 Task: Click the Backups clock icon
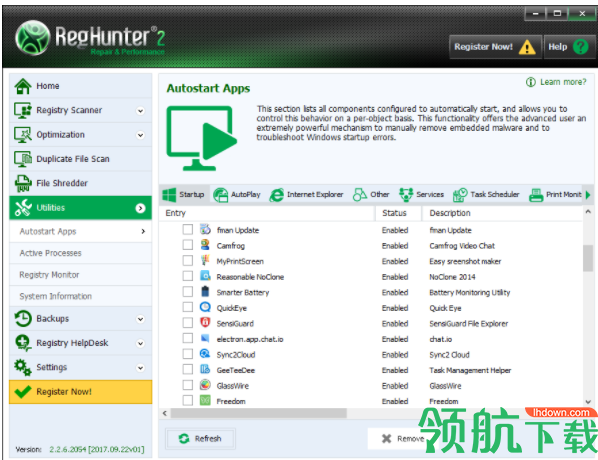(x=23, y=319)
